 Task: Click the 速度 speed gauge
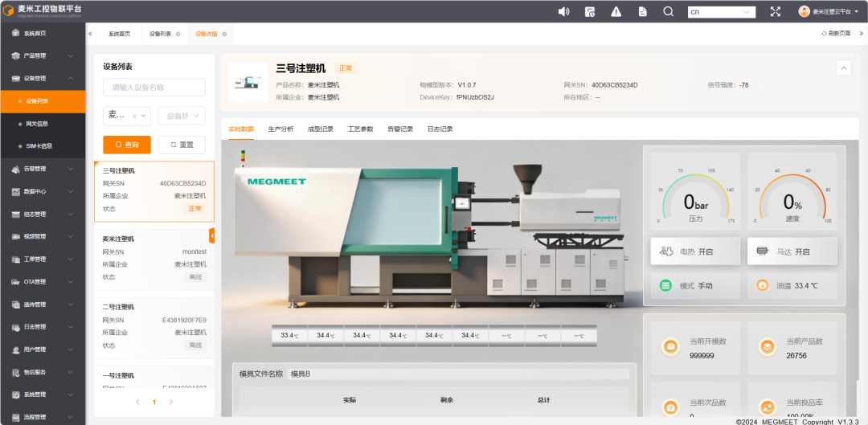(x=792, y=191)
